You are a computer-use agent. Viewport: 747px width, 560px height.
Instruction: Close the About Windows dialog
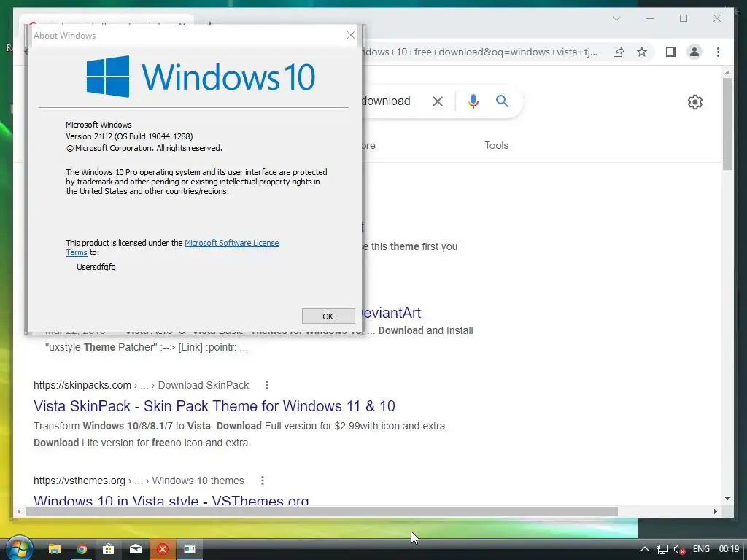click(351, 35)
